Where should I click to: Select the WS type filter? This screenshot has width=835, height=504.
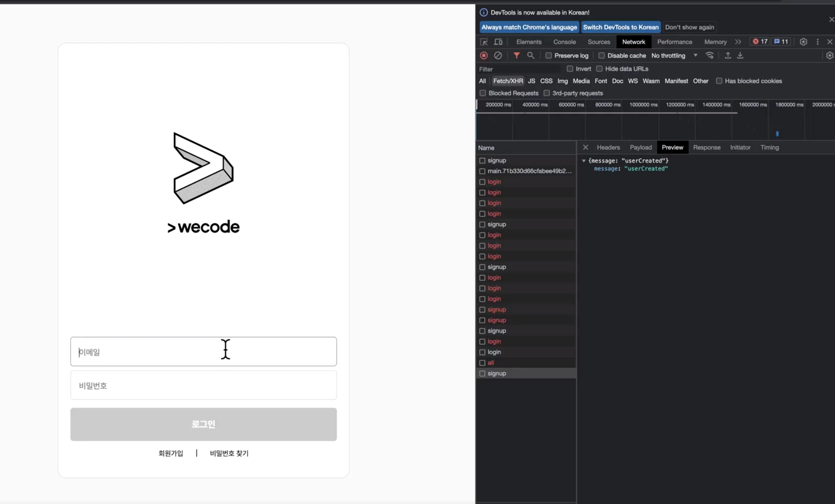coord(633,81)
